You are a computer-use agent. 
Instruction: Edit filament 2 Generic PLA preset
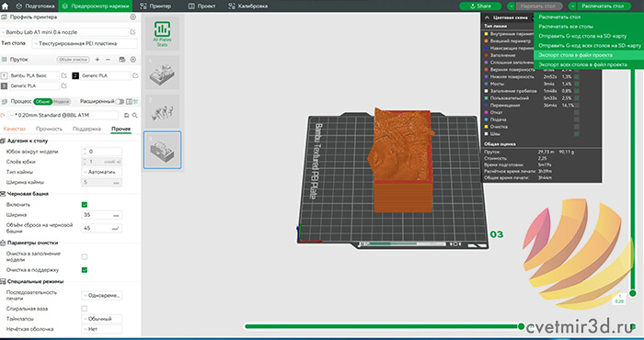click(135, 75)
